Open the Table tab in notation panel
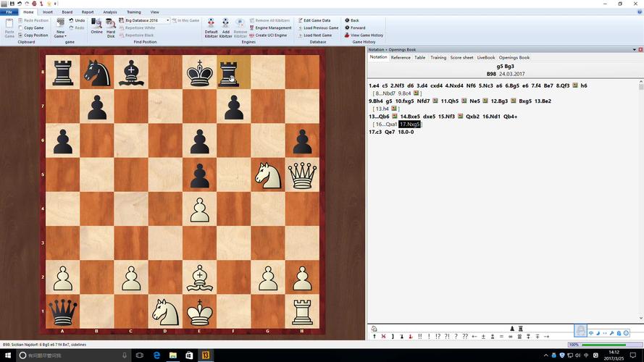Screen dimensions: 644x362 coord(419,57)
